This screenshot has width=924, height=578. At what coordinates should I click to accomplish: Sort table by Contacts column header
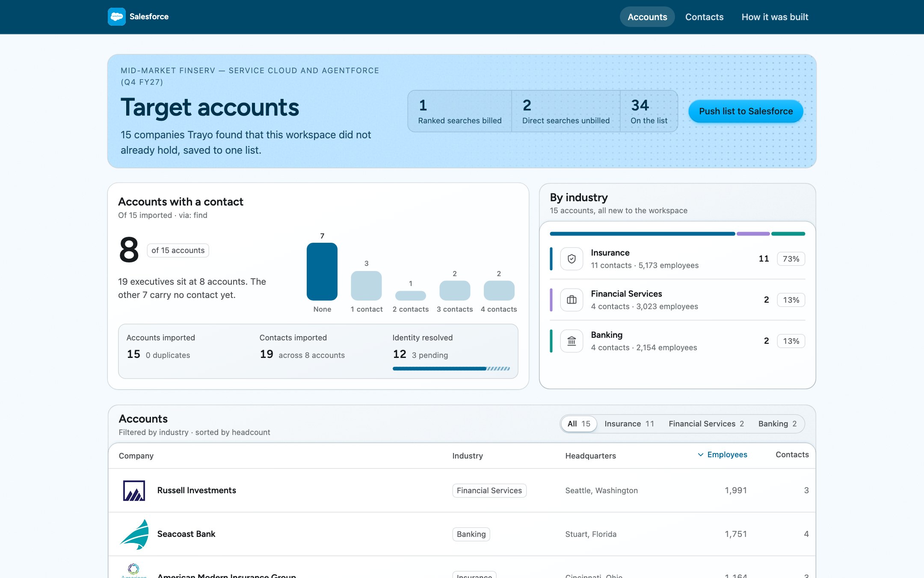(792, 455)
